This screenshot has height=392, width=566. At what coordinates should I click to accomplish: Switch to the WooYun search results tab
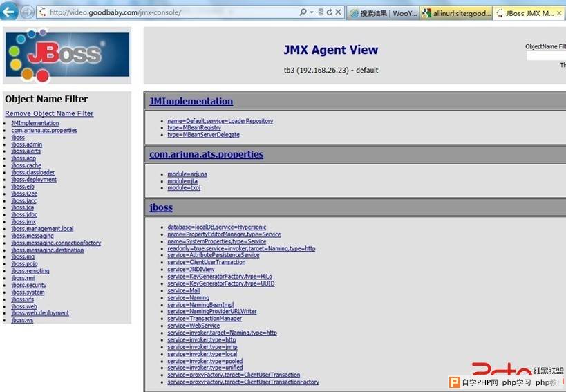tap(384, 13)
